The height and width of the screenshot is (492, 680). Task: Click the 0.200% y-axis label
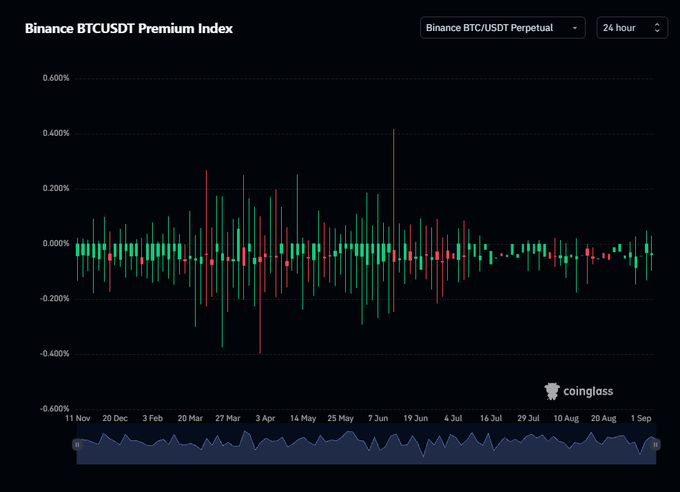[x=56, y=188]
